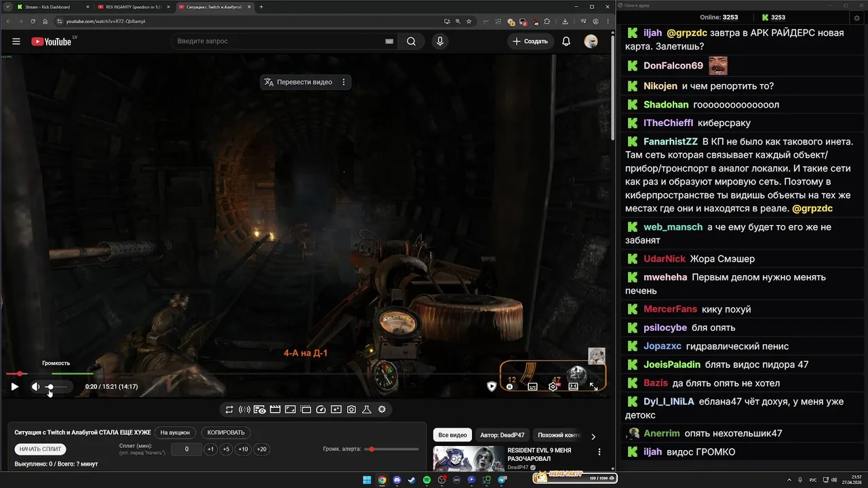
Task: Go to YouTube home via logo
Action: point(52,41)
